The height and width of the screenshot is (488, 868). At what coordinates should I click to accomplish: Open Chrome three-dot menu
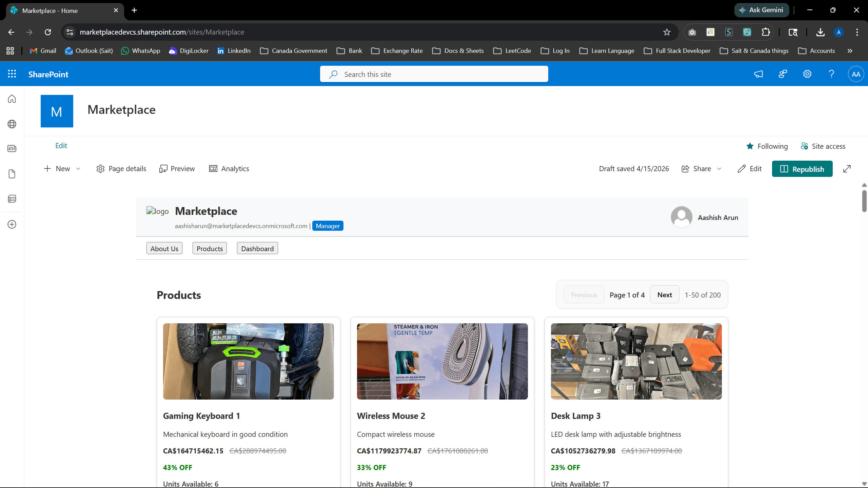(857, 32)
